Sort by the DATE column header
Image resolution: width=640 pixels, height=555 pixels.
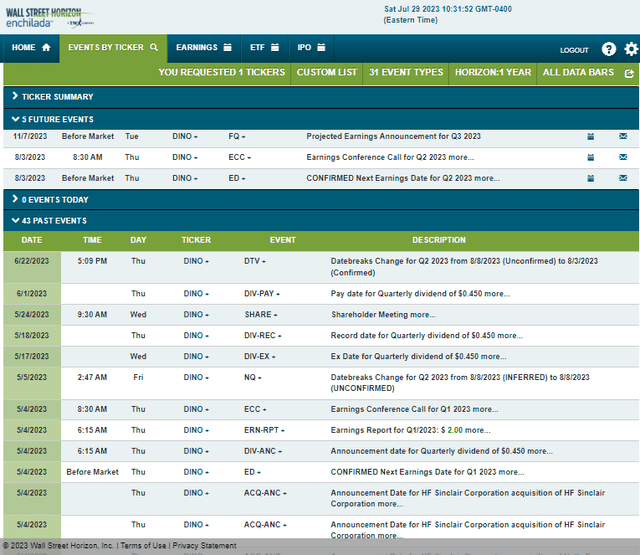click(x=32, y=240)
